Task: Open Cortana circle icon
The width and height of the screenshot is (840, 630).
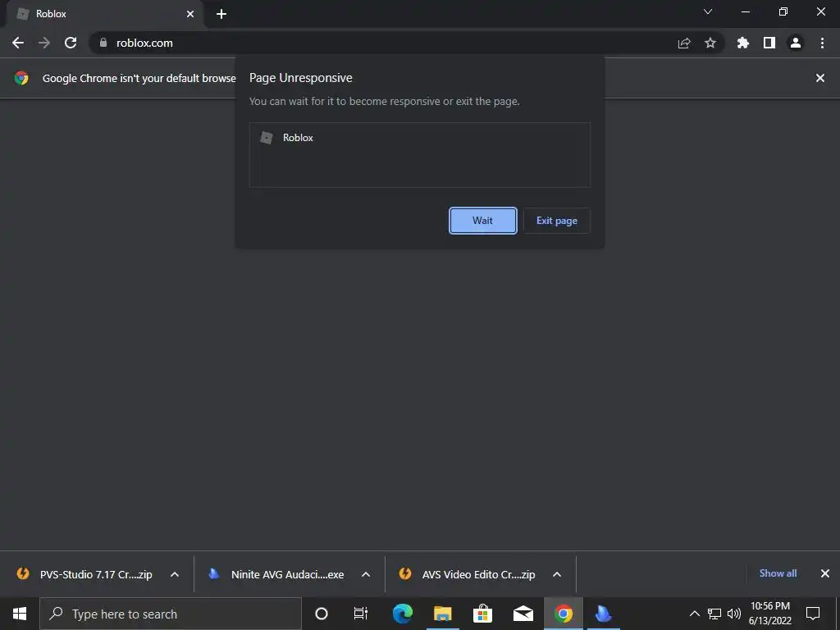Action: tap(322, 614)
